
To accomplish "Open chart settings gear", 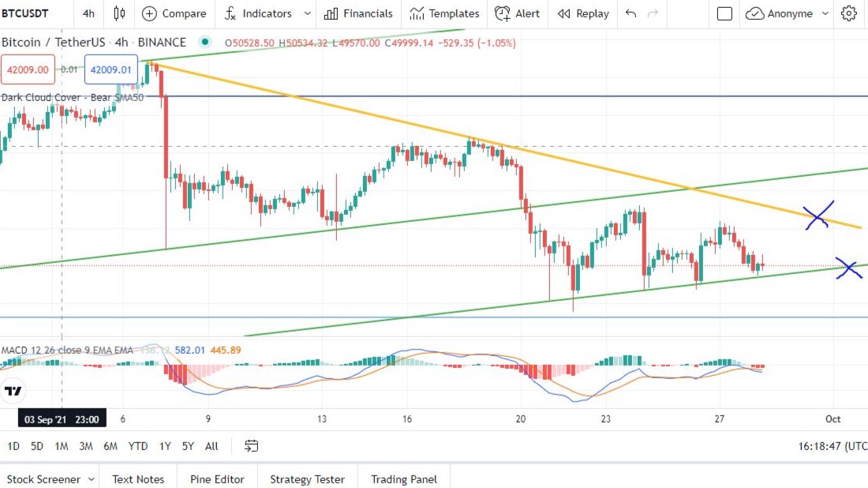I will pyautogui.click(x=849, y=13).
